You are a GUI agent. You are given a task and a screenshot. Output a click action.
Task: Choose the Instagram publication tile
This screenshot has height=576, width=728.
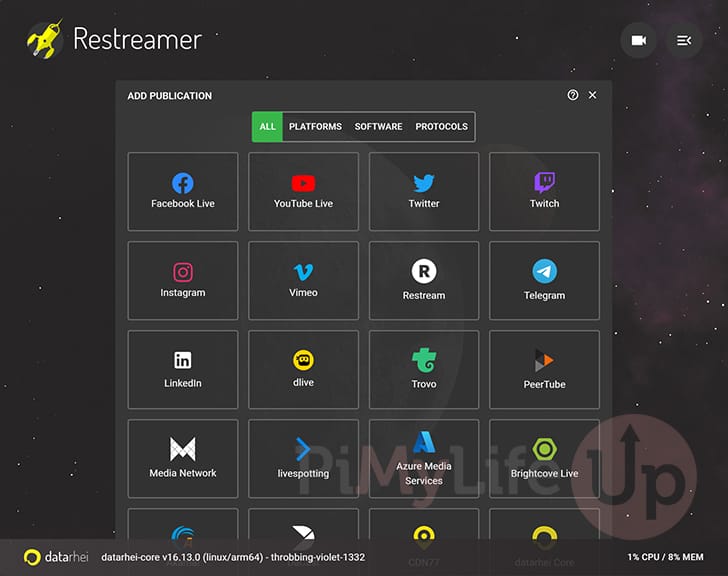182,280
